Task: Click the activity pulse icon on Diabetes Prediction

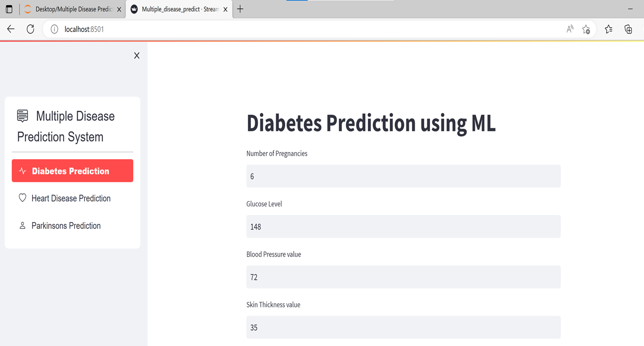Action: point(22,171)
